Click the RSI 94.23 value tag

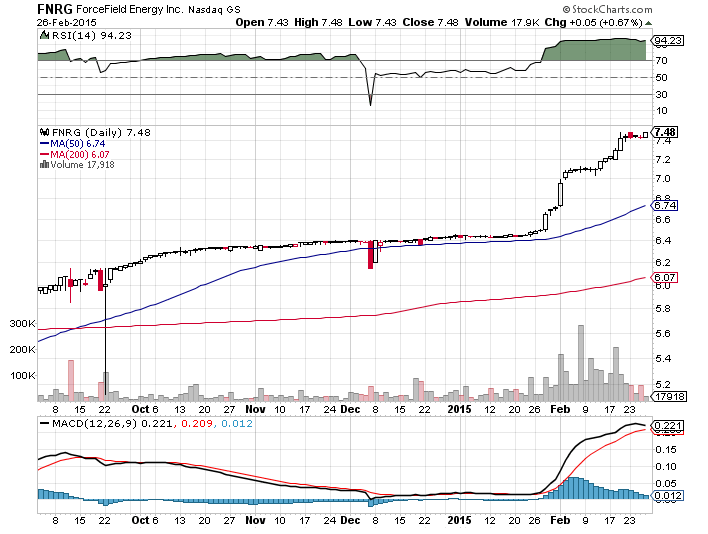point(667,41)
